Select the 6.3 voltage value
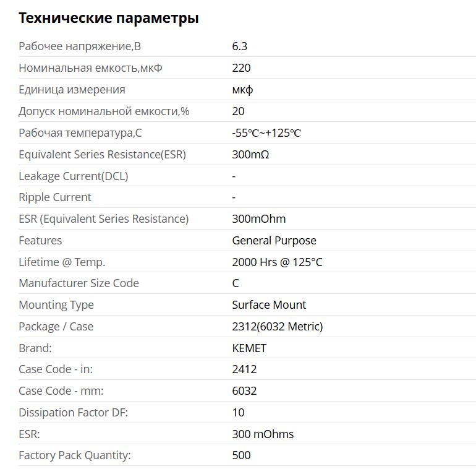 (x=240, y=46)
